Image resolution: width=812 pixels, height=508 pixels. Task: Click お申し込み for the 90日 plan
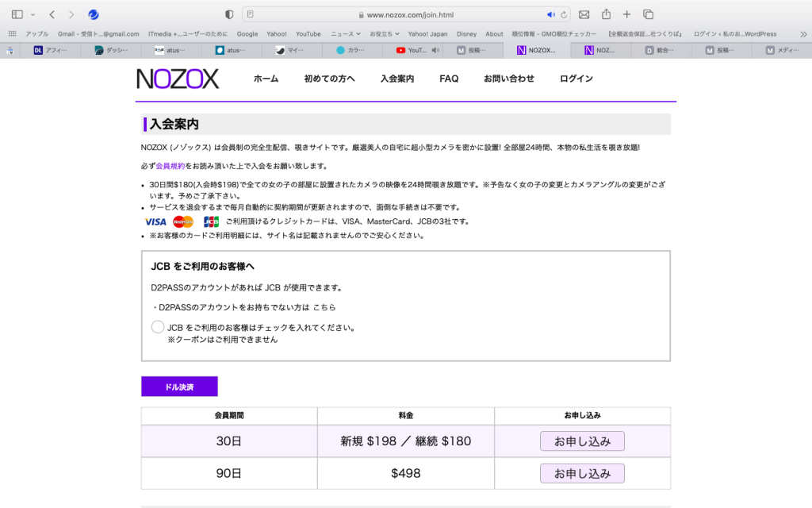[x=582, y=473]
